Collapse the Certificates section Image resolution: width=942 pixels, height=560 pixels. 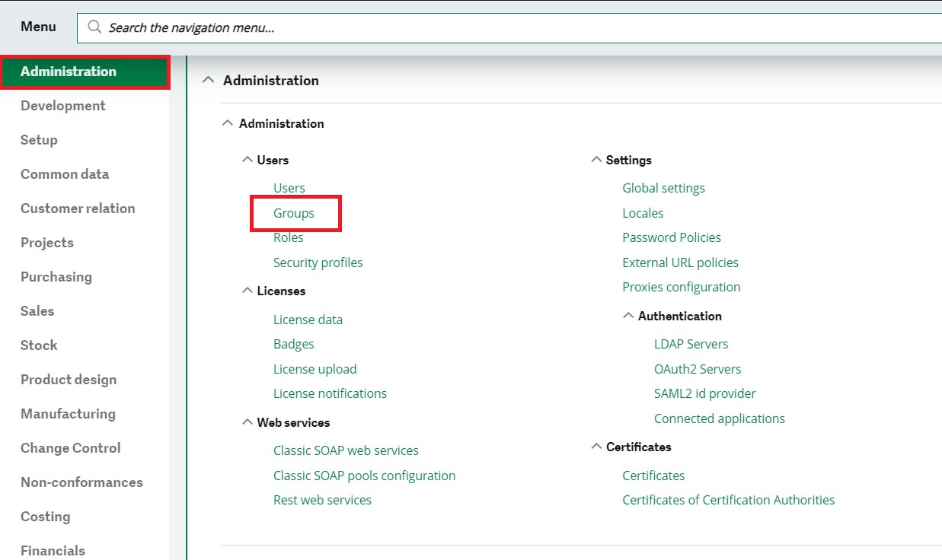(x=596, y=447)
